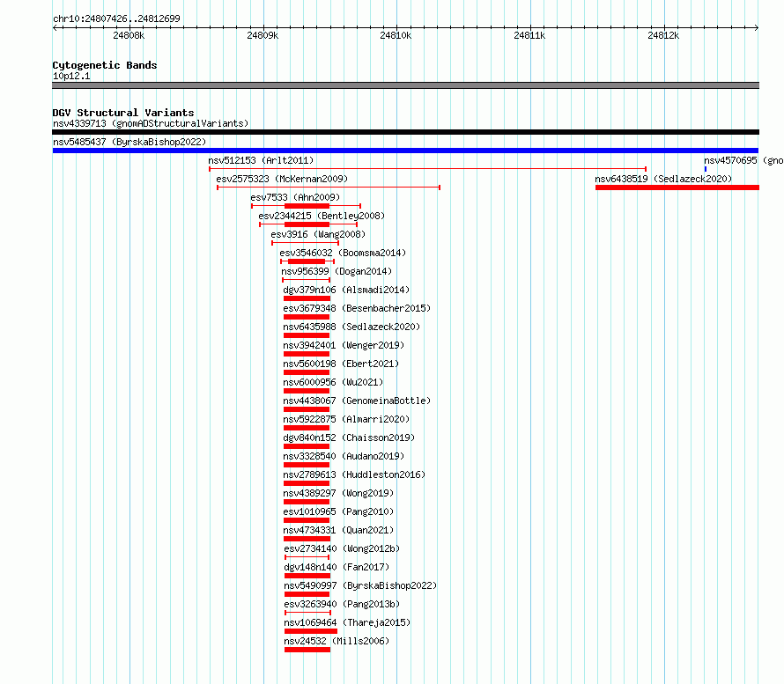
Task: Click the thin red line under nsv956399 (Dogan2014)
Action: click(x=306, y=280)
